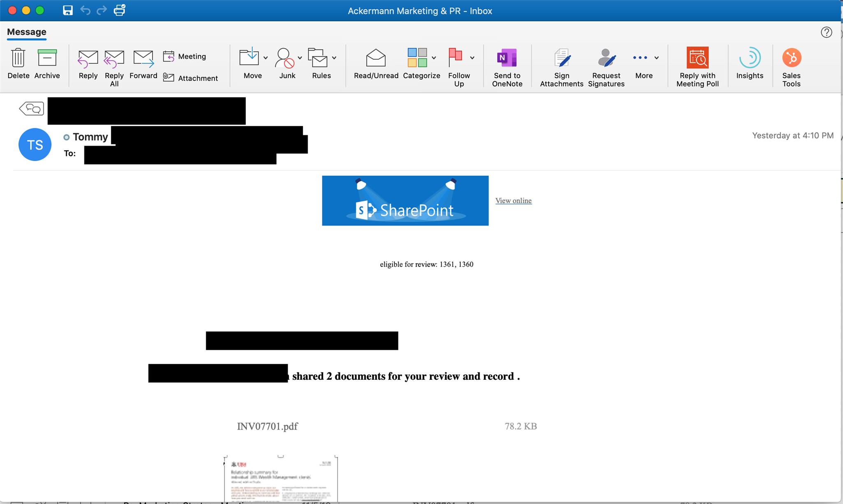The height and width of the screenshot is (504, 843).
Task: Reply with a Meeting
Action: [x=184, y=56]
